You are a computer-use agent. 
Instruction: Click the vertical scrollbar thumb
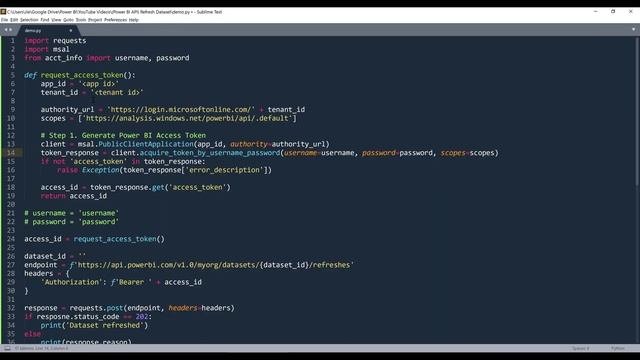tap(637, 112)
